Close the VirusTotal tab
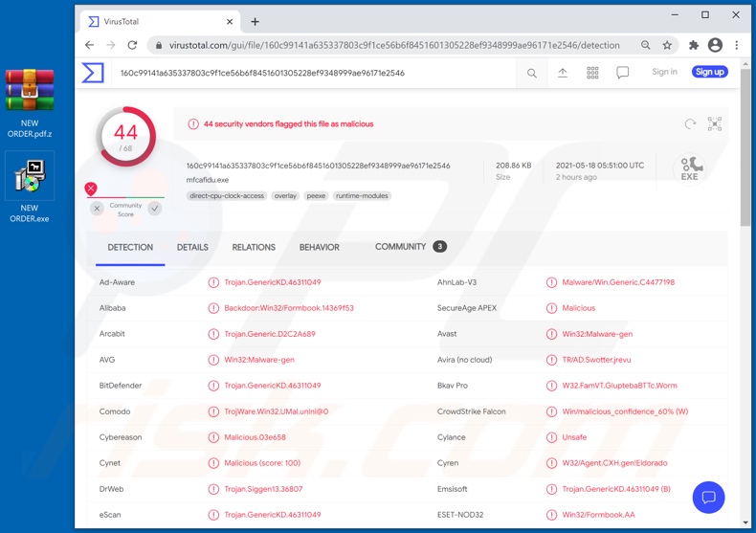The width and height of the screenshot is (756, 533). point(230,22)
